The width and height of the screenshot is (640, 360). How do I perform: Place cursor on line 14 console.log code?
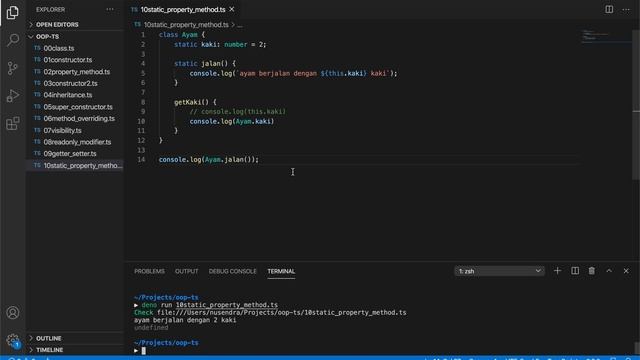pos(209,160)
